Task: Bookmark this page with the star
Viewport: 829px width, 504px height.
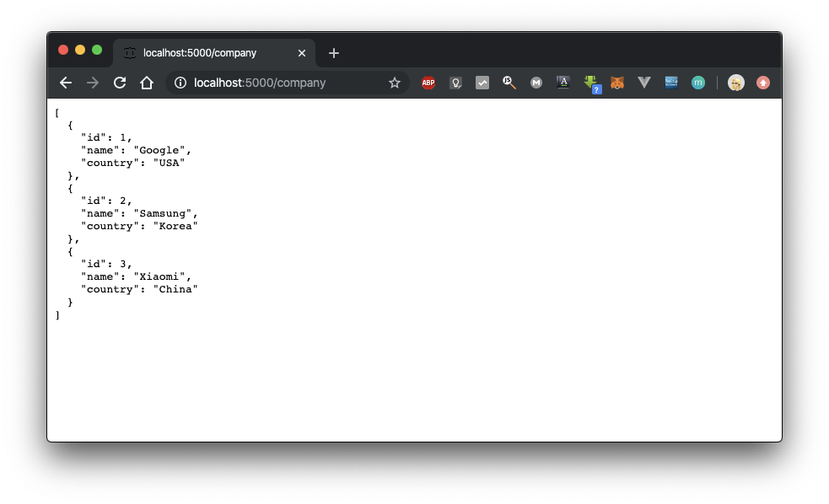Action: (395, 83)
